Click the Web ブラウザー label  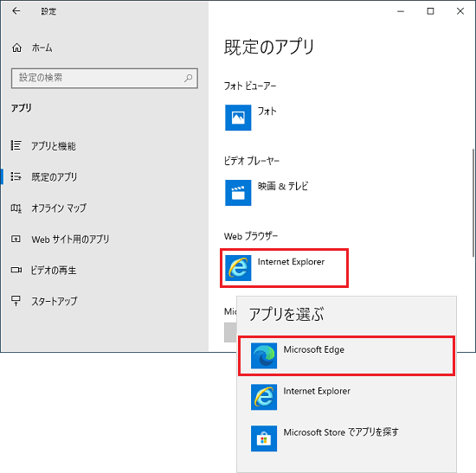(x=251, y=236)
